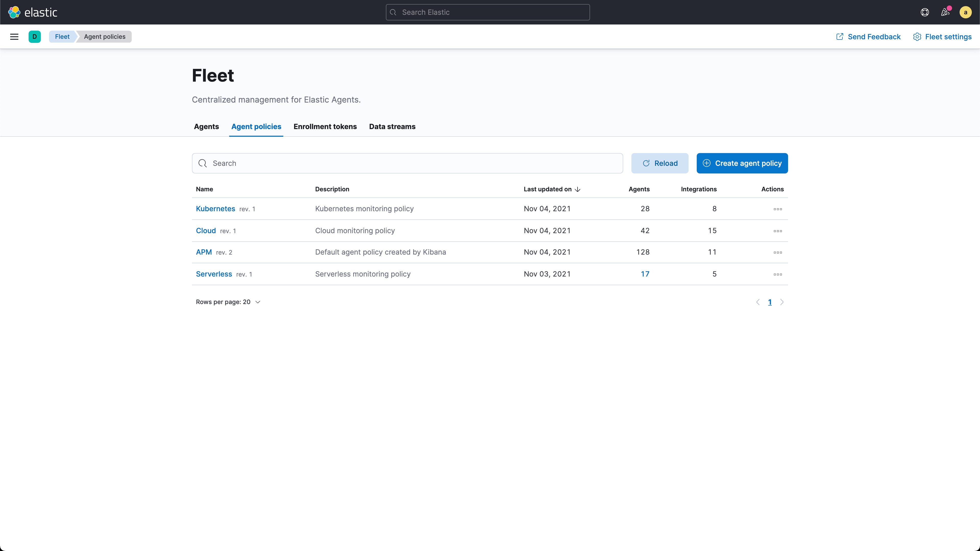Image resolution: width=980 pixels, height=551 pixels.
Task: Click the Elastic logo
Action: [x=33, y=12]
